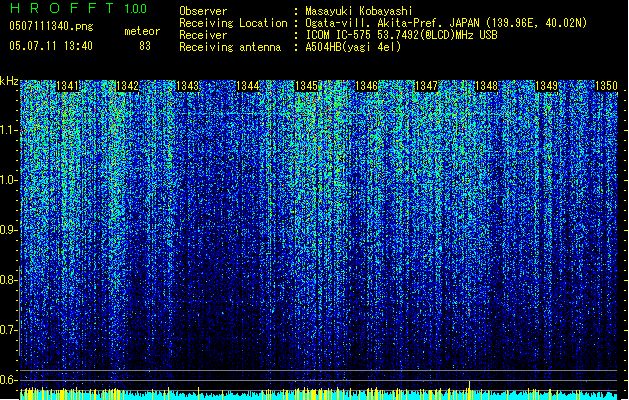Image resolution: width=629 pixels, height=400 pixels.
Task: Click the 1.00 version number
Action: (136, 8)
